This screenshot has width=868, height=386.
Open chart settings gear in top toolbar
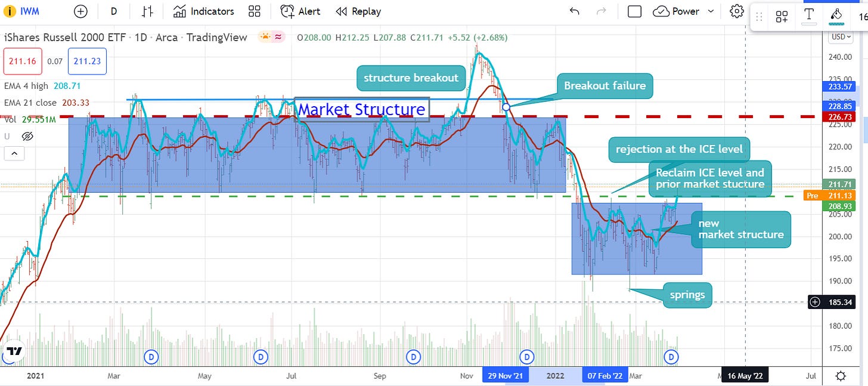pyautogui.click(x=737, y=11)
